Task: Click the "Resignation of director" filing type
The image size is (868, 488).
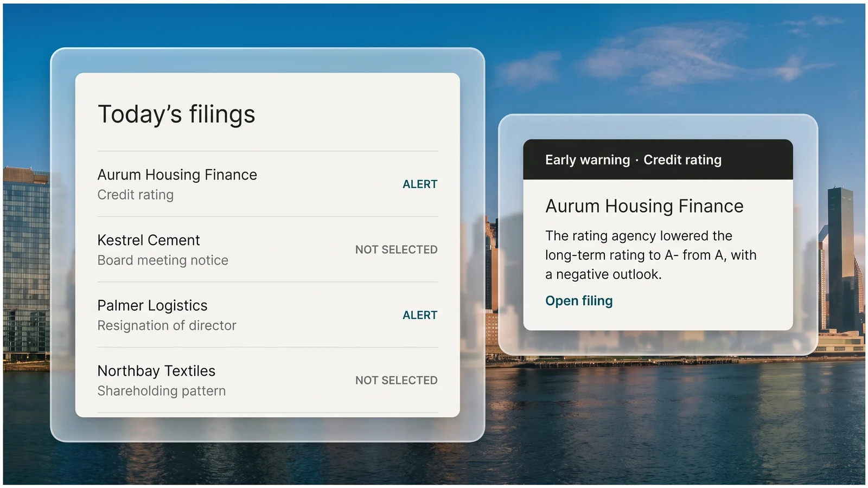Action: [167, 325]
